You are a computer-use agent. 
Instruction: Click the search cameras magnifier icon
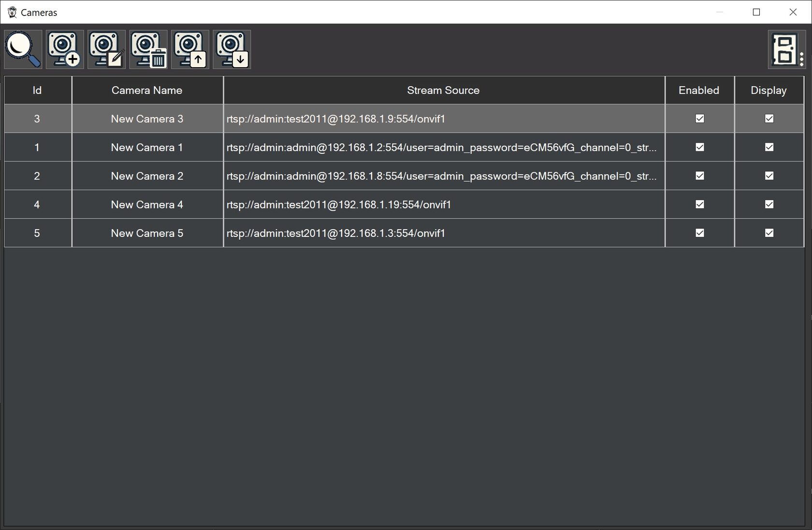click(x=23, y=49)
